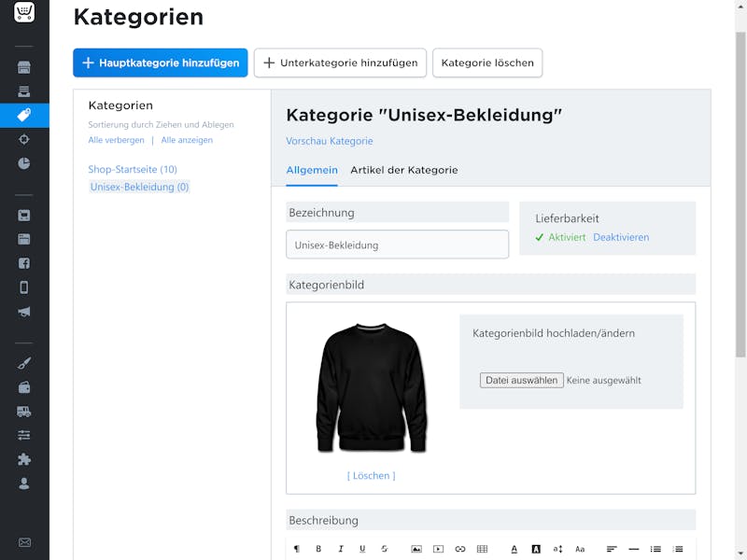
Task: Open the pie chart statistics icon
Action: point(24,163)
